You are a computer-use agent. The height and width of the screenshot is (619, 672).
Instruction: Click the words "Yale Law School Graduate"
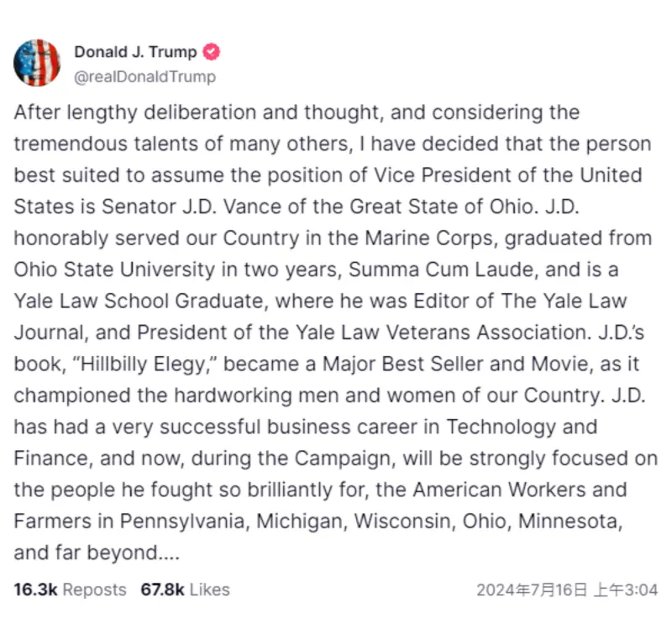coord(139,302)
